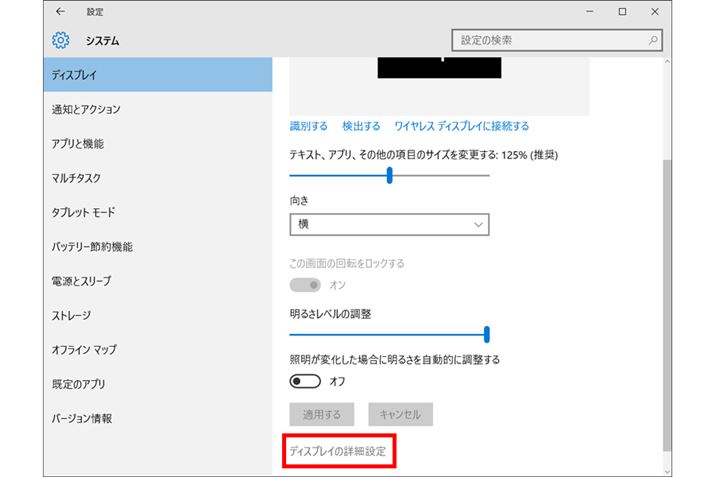Image resolution: width=715 pixels, height=477 pixels.
Task: Adjust the text size scaling slider
Action: click(389, 175)
